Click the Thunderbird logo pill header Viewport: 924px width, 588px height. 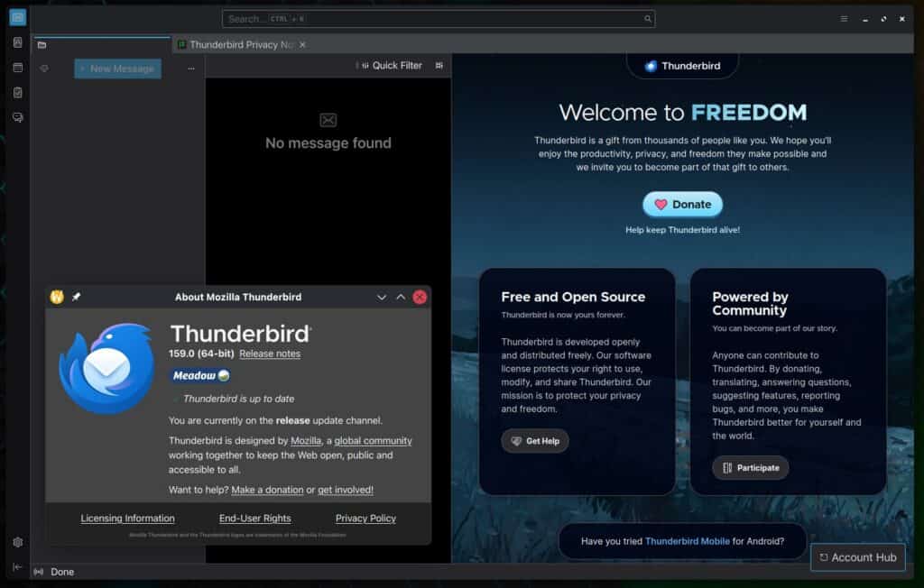pyautogui.click(x=682, y=66)
